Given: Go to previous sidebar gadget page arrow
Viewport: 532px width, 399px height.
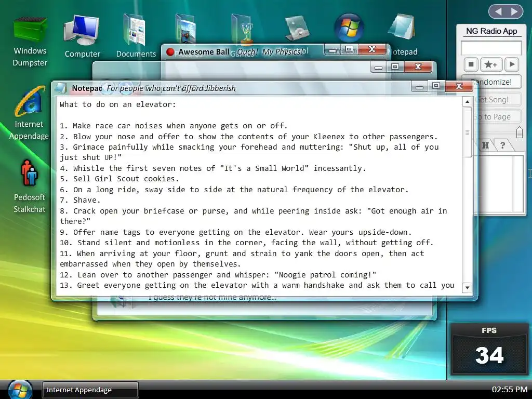Looking at the screenshot, I should (x=498, y=12).
